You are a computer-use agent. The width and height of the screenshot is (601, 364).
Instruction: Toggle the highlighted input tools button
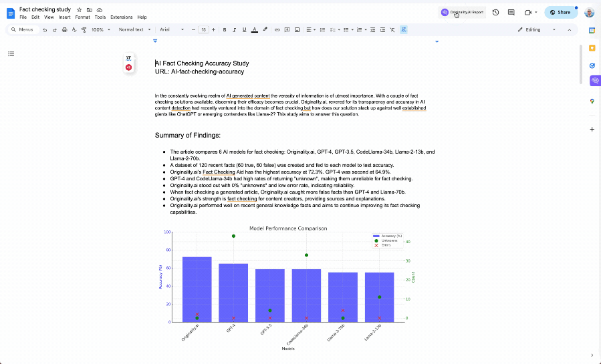click(x=404, y=30)
